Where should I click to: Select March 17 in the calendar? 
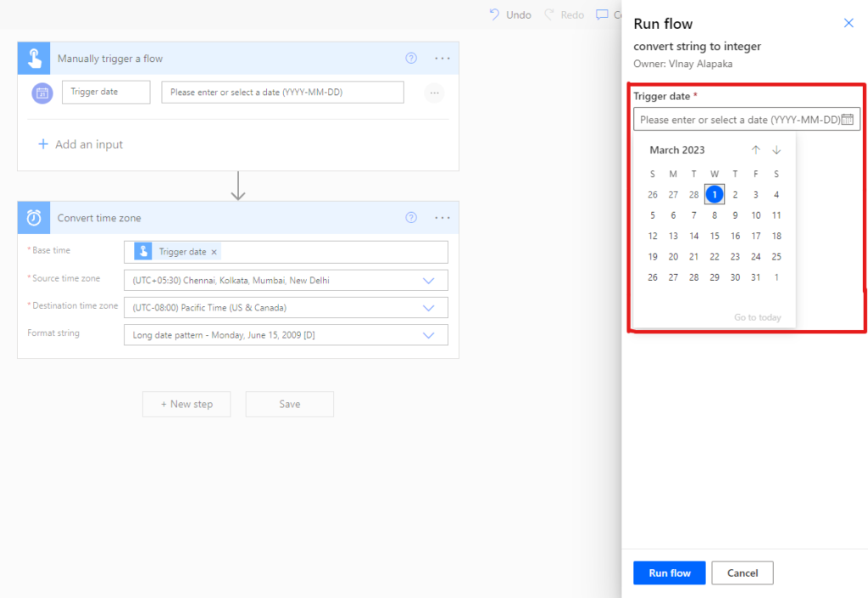pos(755,236)
